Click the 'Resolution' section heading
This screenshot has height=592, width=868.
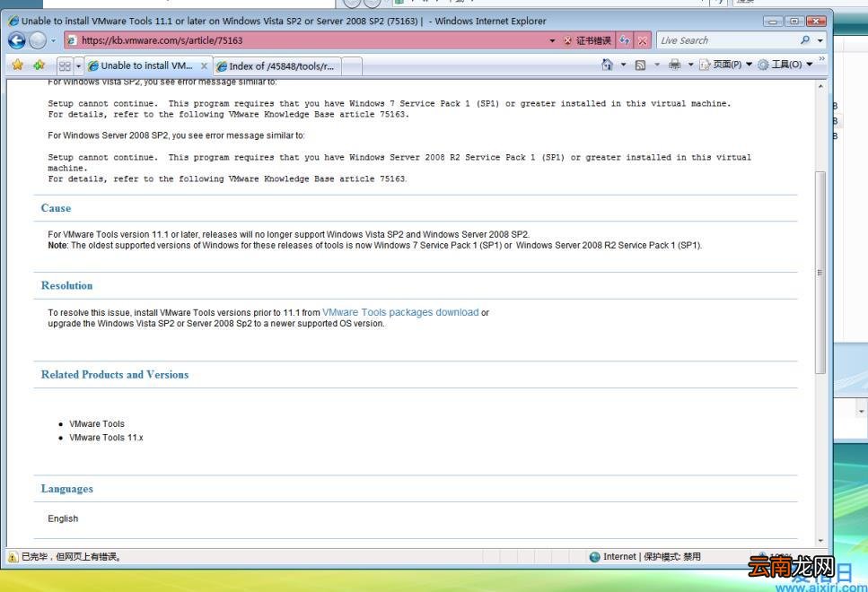coord(67,285)
